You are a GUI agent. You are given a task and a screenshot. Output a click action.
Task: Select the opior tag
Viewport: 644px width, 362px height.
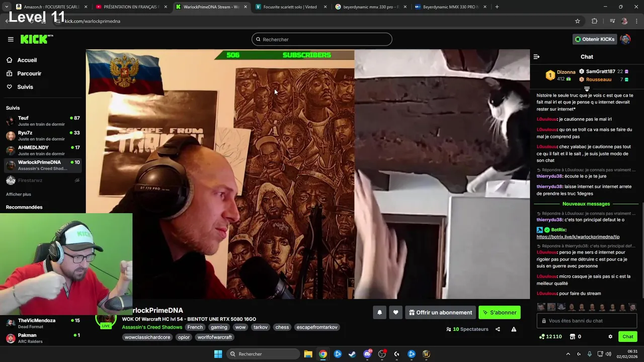point(184,337)
